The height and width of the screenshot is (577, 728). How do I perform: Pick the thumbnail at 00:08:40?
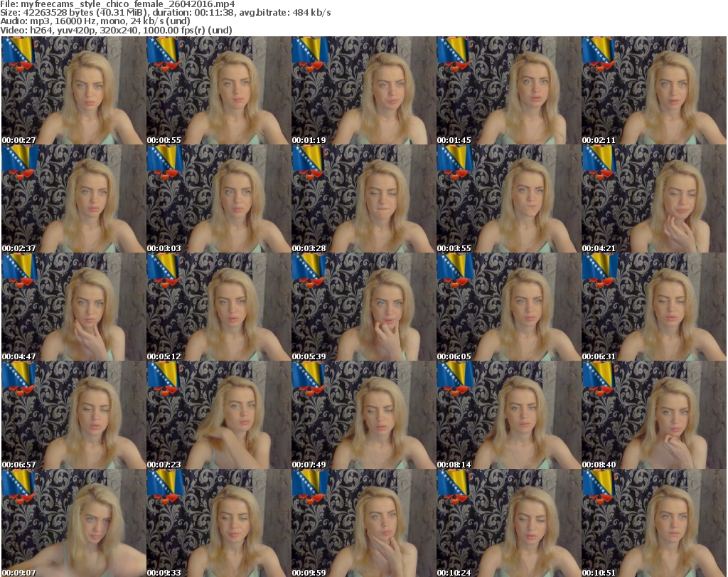pos(654,415)
